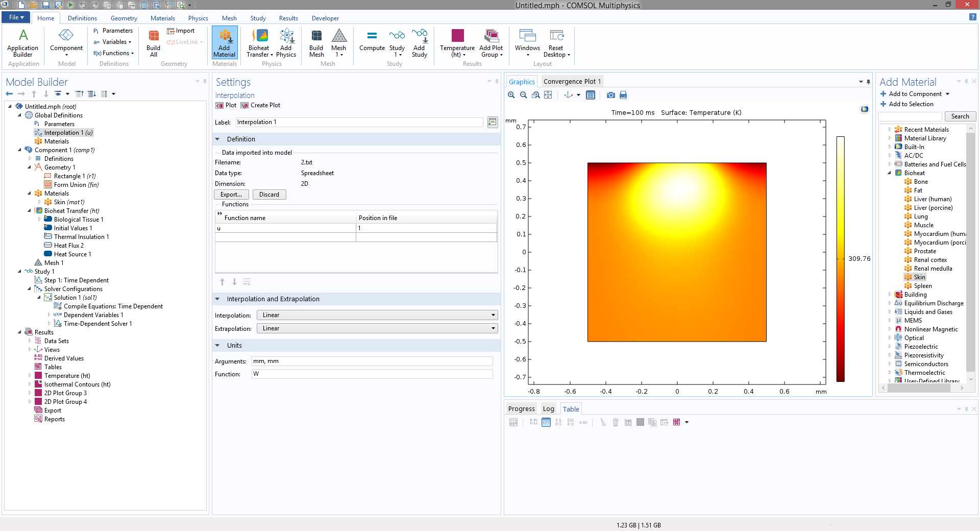The width and height of the screenshot is (980, 531).
Task: Toggle automatic notation in Table toolbar
Action: (546, 422)
